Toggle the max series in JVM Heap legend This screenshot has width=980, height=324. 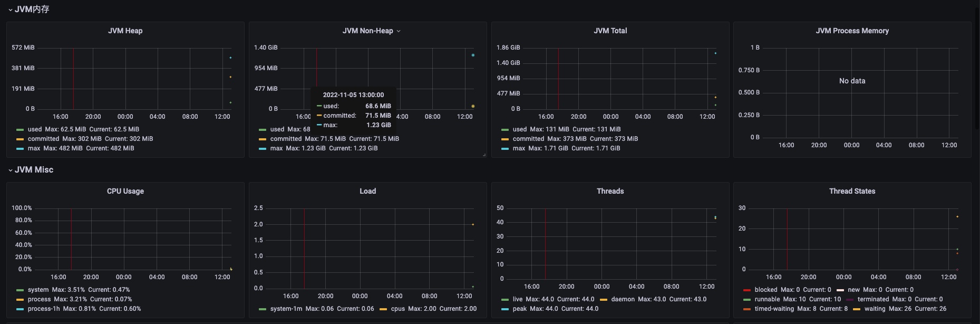click(34, 148)
